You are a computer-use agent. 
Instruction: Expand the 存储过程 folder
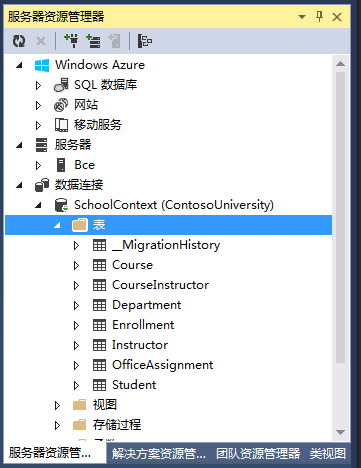tap(57, 425)
